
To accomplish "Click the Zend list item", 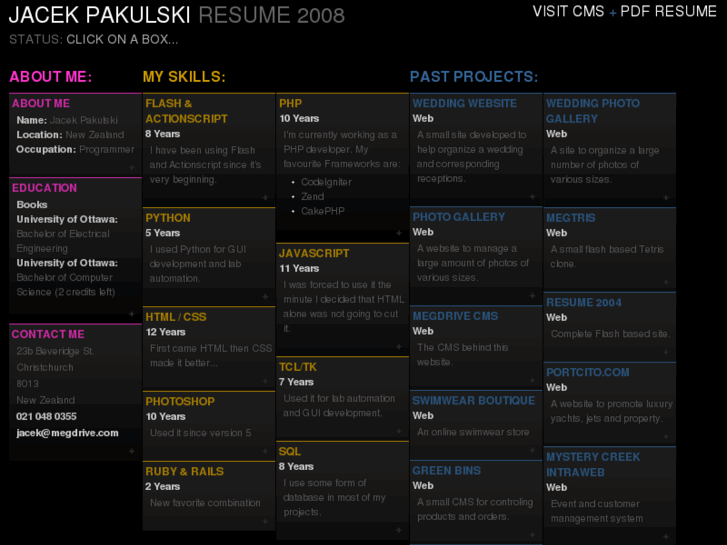I will pos(312,196).
